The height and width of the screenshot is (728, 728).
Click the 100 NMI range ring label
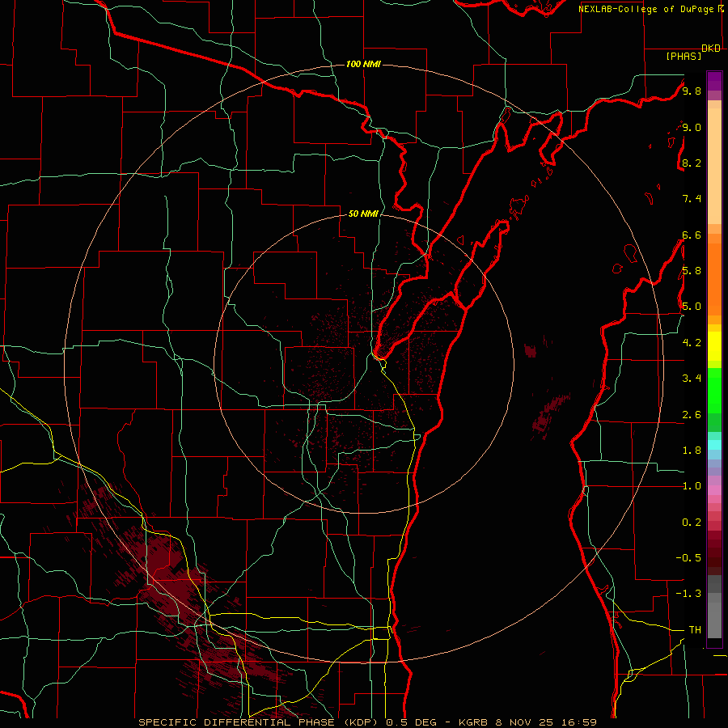[x=363, y=64]
